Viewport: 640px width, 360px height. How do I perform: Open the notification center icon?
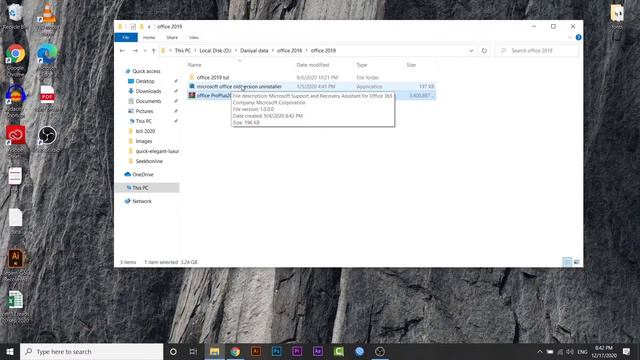626,351
